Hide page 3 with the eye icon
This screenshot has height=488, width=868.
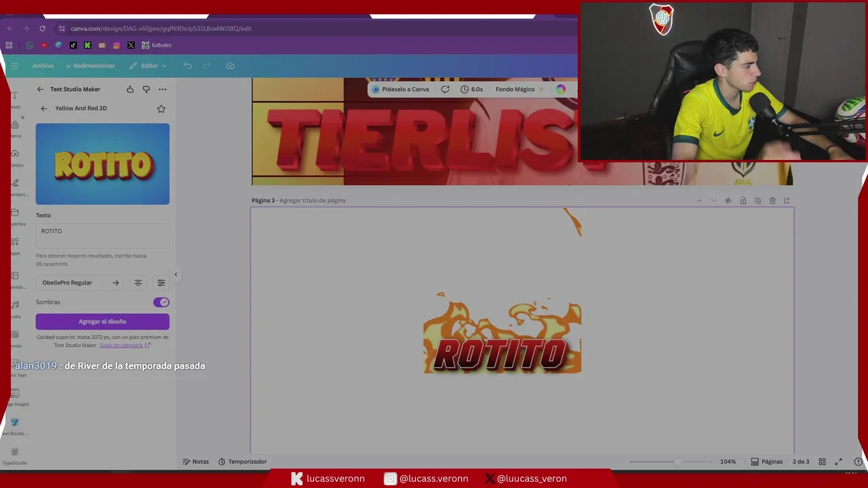tap(728, 201)
